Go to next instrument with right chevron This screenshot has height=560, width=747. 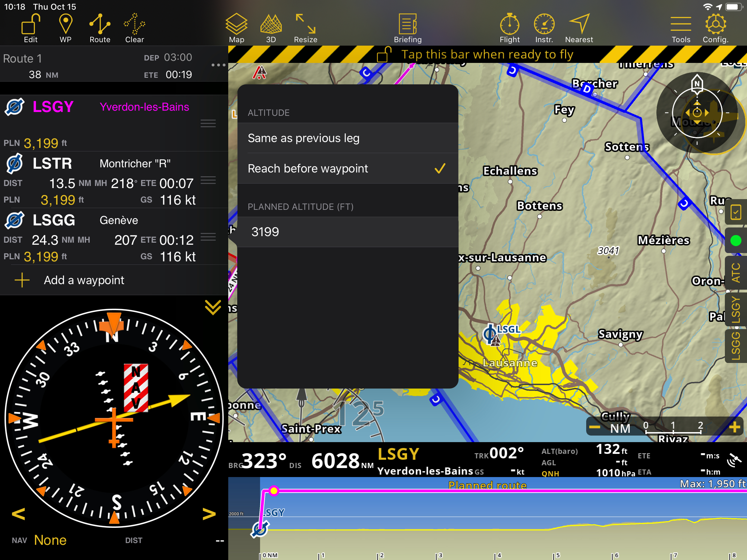tap(209, 514)
